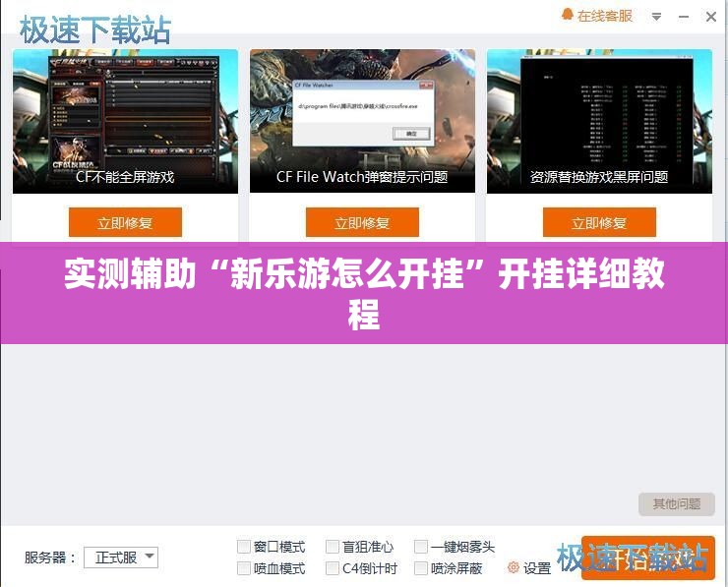Screen dimensions: 728x587
Task: Click the bell icon beside 在线客服
Action: pyautogui.click(x=567, y=15)
